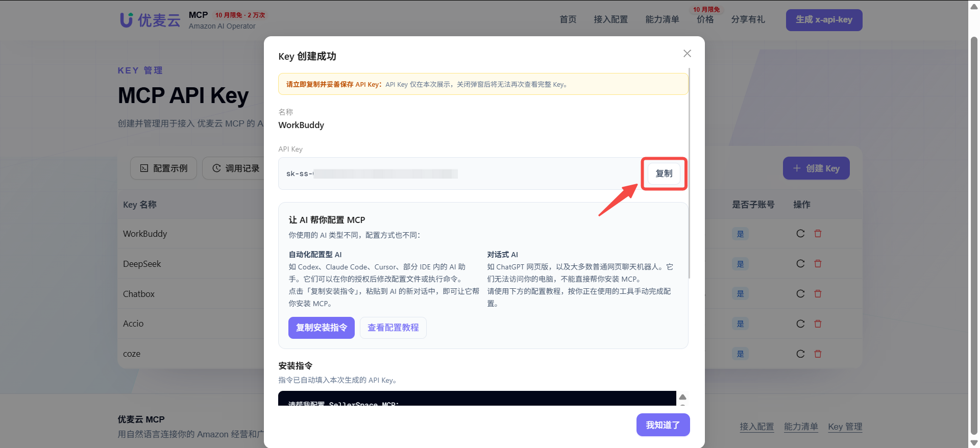Delete the Chatbox key via trash icon

coord(818,294)
